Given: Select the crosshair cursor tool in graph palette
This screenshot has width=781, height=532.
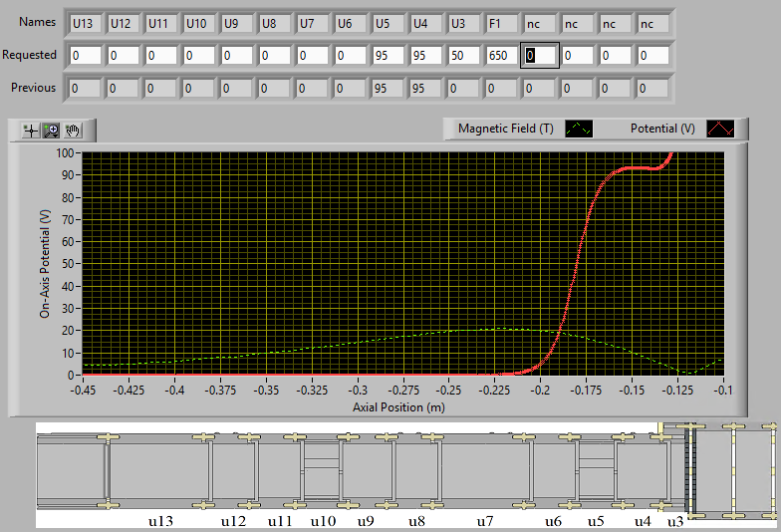Looking at the screenshot, I should coord(31,130).
